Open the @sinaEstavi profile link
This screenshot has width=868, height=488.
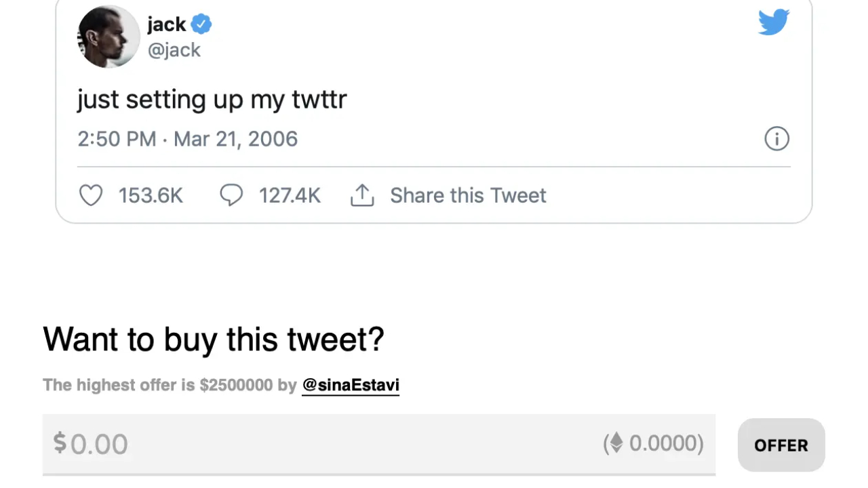[351, 385]
